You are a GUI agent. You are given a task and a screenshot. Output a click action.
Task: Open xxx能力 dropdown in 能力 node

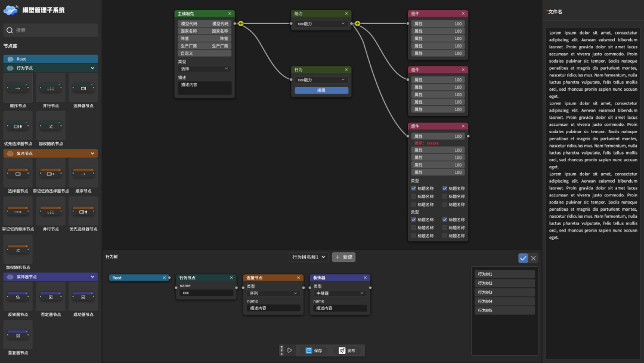point(321,23)
